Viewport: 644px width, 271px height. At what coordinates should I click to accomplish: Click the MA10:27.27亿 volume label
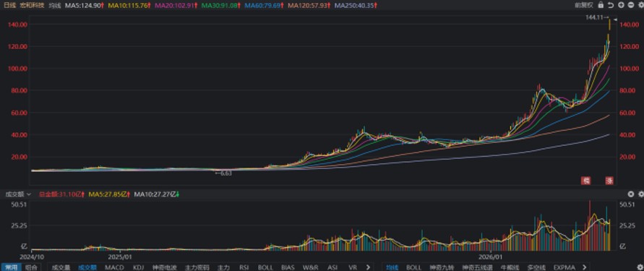(156, 194)
